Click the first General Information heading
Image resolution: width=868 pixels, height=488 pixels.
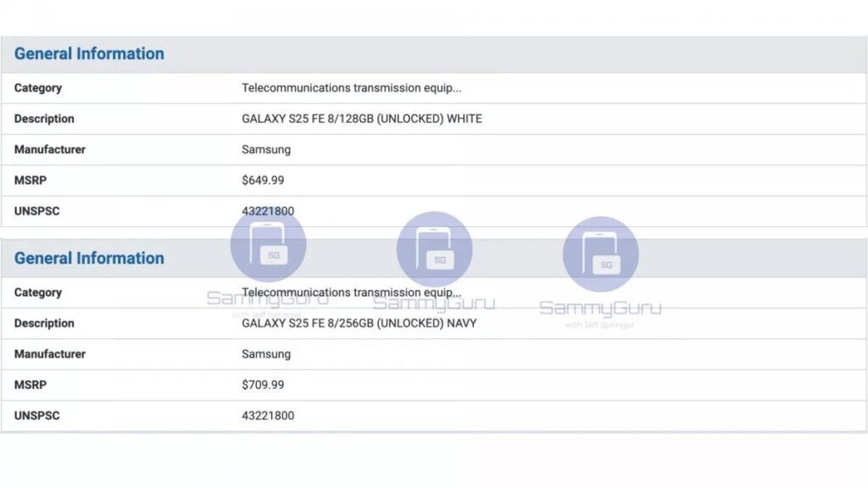(89, 53)
